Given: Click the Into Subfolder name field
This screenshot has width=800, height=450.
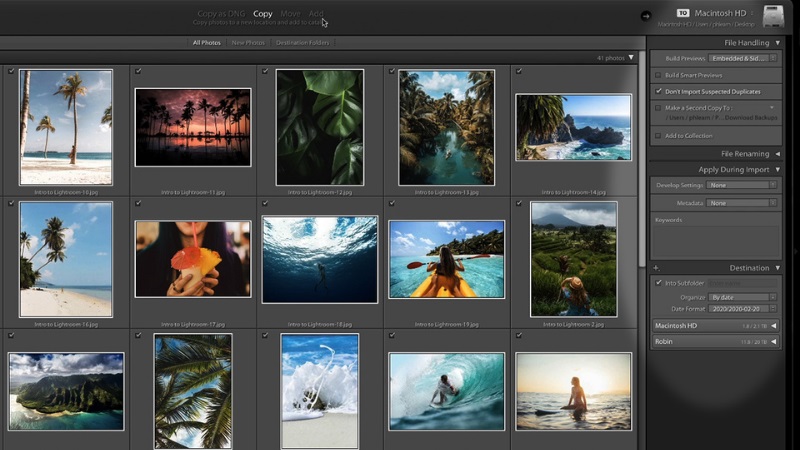Looking at the screenshot, I should click(742, 283).
